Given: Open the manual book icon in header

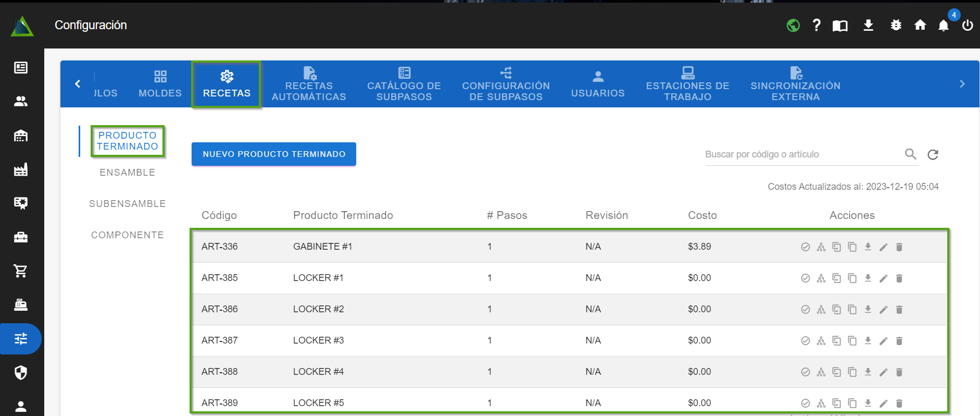Looking at the screenshot, I should pos(839,26).
